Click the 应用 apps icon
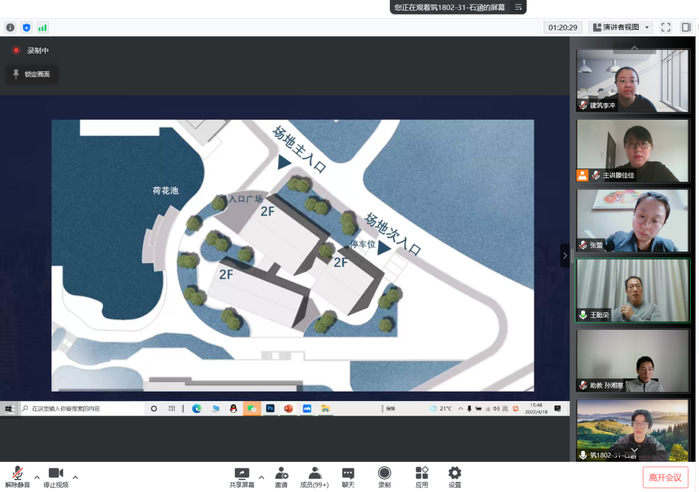The image size is (699, 492). point(421,472)
